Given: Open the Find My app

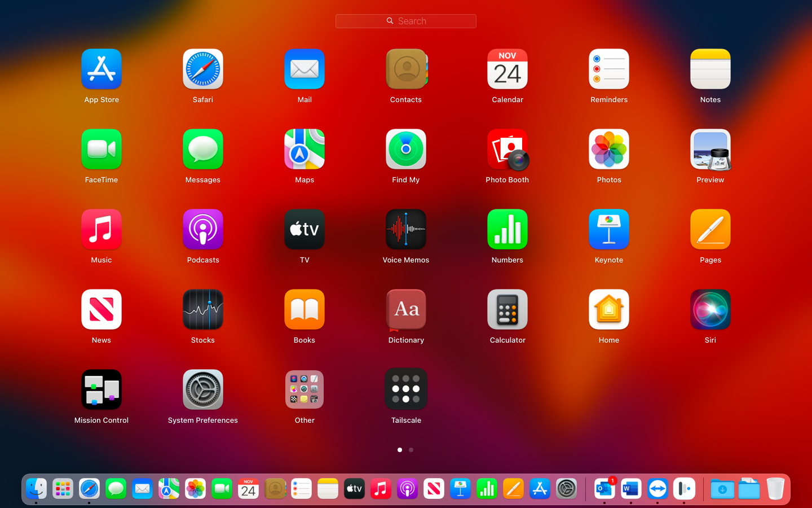Looking at the screenshot, I should pos(405,150).
